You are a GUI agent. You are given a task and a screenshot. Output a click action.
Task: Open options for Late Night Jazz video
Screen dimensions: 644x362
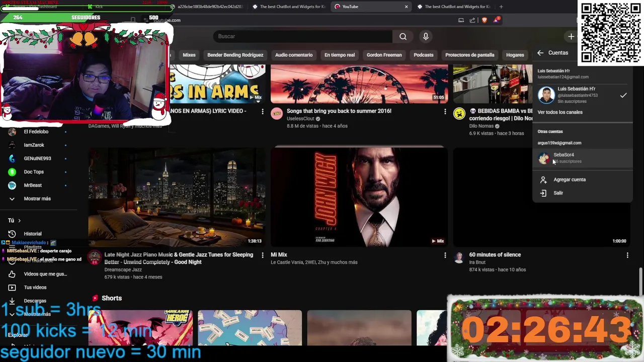click(262, 255)
